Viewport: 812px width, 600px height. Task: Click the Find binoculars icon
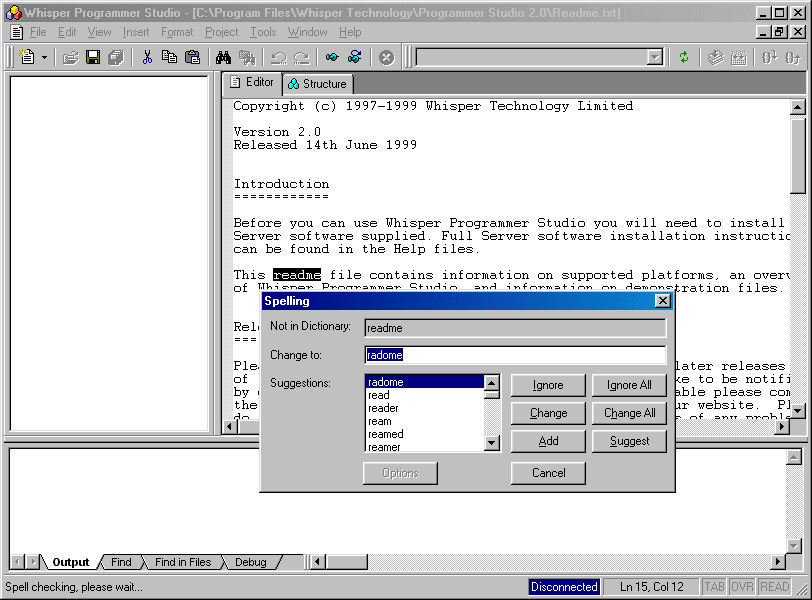(x=224, y=57)
